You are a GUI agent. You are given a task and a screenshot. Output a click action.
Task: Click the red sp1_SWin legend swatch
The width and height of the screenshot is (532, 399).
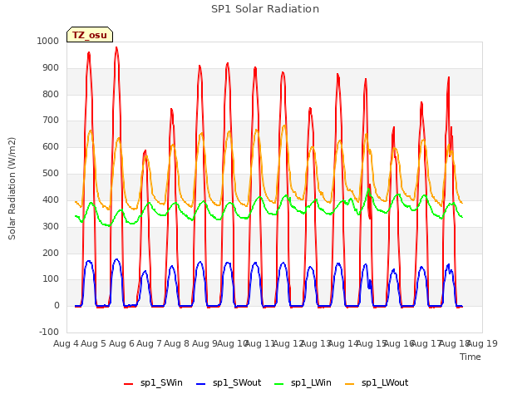[129, 384]
